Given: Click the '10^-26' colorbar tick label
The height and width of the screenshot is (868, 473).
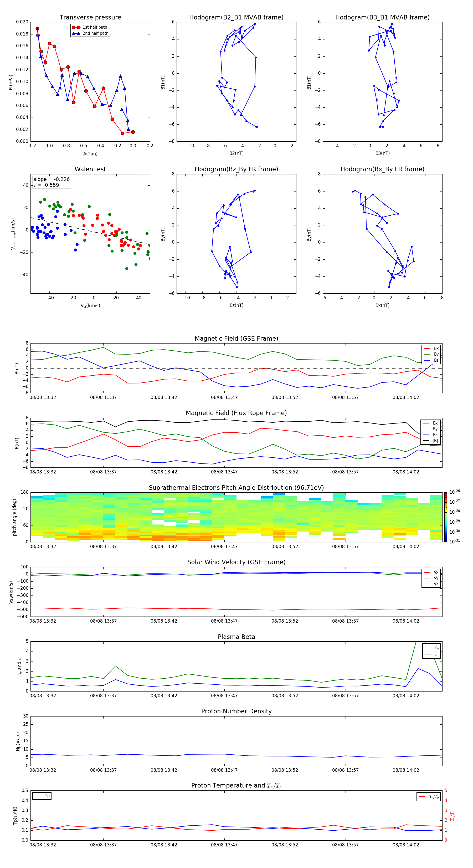Looking at the screenshot, I should tap(455, 492).
